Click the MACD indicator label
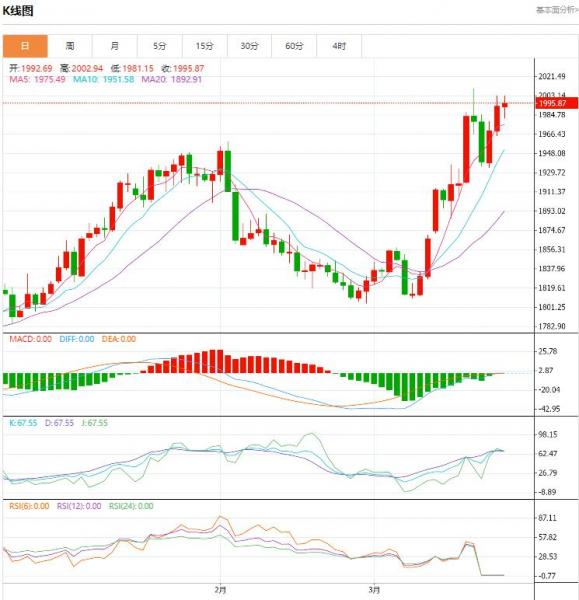The height and width of the screenshot is (600, 579). pyautogui.click(x=30, y=339)
